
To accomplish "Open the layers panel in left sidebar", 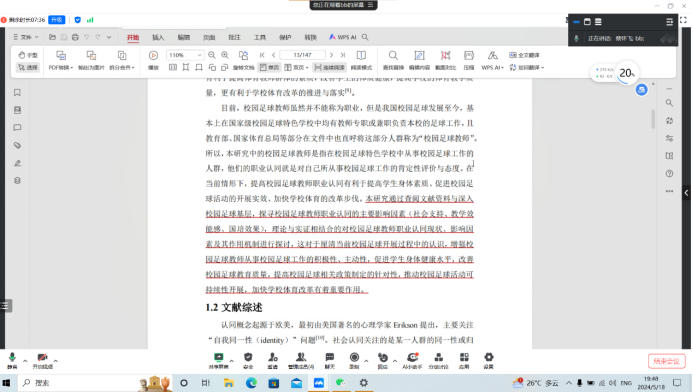I will tap(17, 180).
